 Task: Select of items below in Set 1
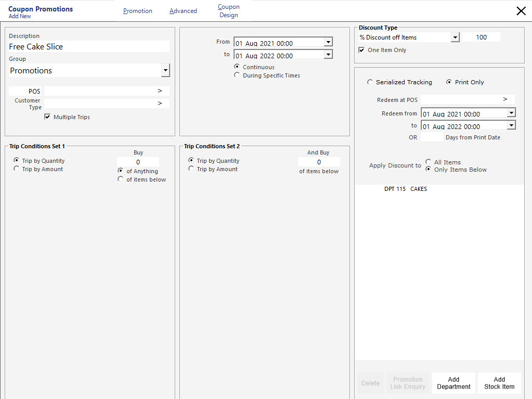point(121,179)
